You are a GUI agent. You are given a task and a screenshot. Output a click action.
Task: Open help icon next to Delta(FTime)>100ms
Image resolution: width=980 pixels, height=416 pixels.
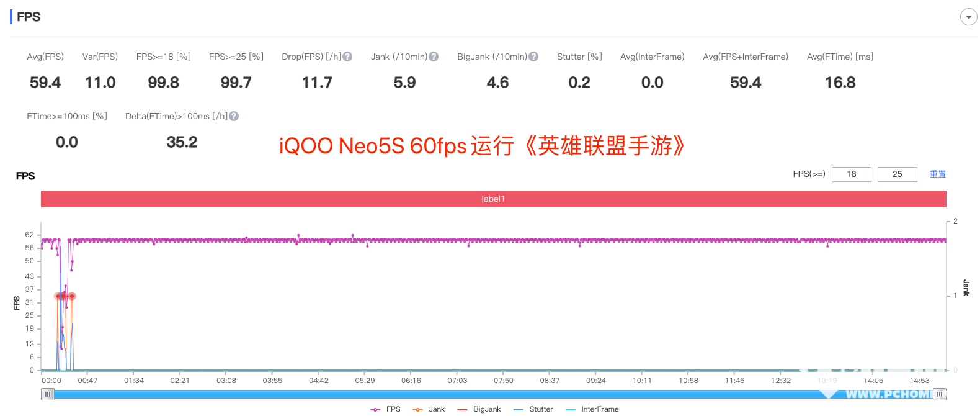234,116
